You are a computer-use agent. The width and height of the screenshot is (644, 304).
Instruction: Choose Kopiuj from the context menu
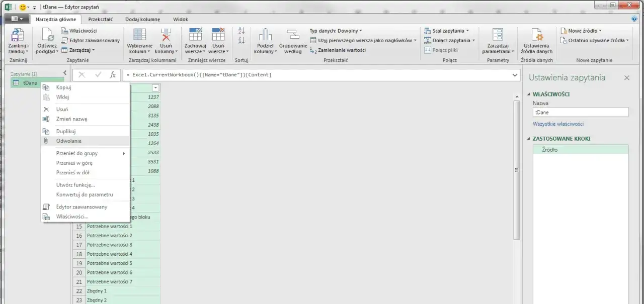(x=85, y=87)
